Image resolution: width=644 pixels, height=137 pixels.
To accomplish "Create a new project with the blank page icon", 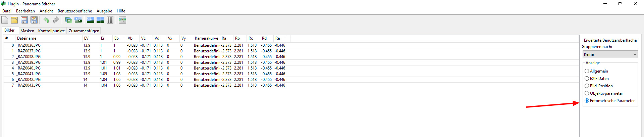I will (x=5, y=20).
